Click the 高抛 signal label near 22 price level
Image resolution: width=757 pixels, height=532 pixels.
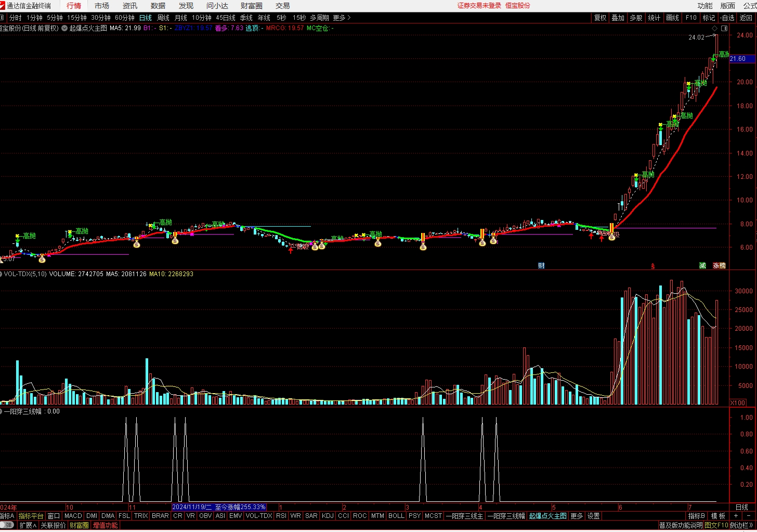point(724,54)
